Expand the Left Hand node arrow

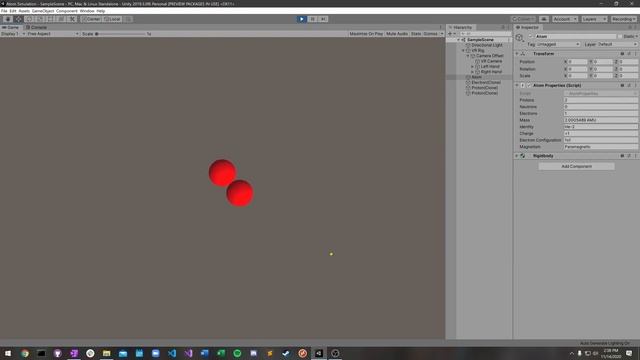(x=473, y=66)
